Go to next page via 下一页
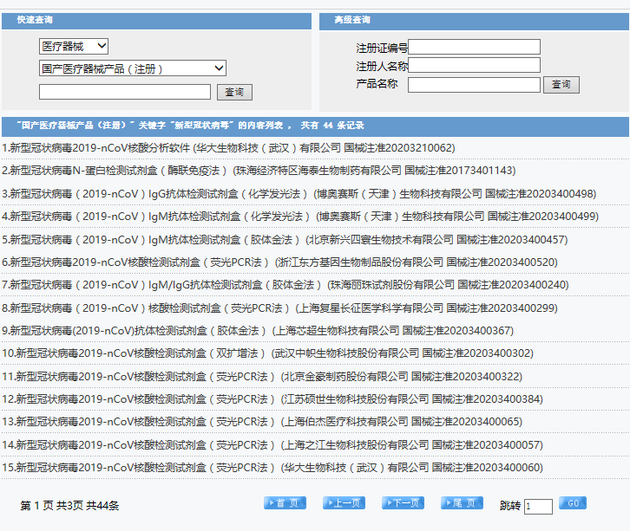Viewport: 630px width, 531px height. click(402, 503)
